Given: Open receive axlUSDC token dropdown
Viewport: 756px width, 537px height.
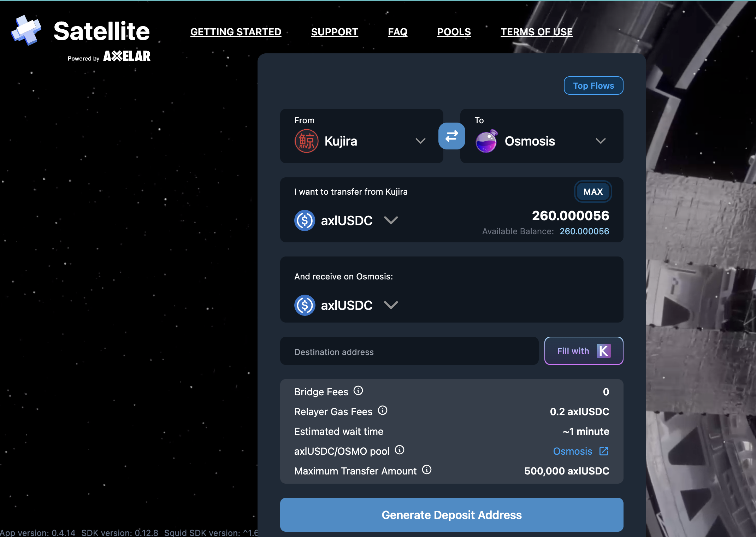Looking at the screenshot, I should [x=391, y=305].
